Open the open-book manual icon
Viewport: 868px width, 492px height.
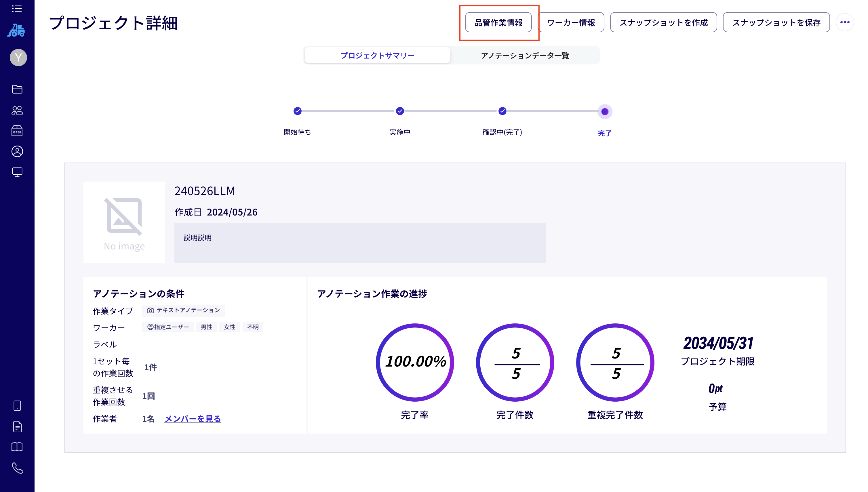pyautogui.click(x=17, y=447)
